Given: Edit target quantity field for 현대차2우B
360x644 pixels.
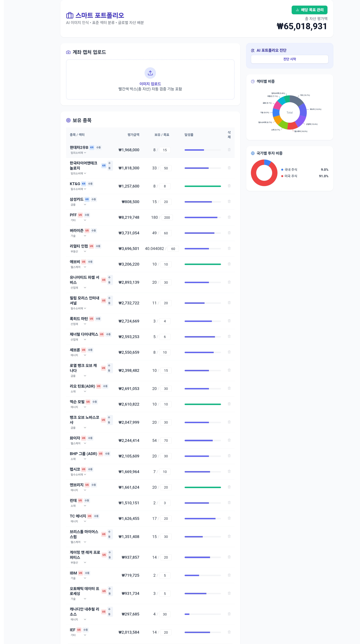Looking at the screenshot, I should pyautogui.click(x=165, y=150).
